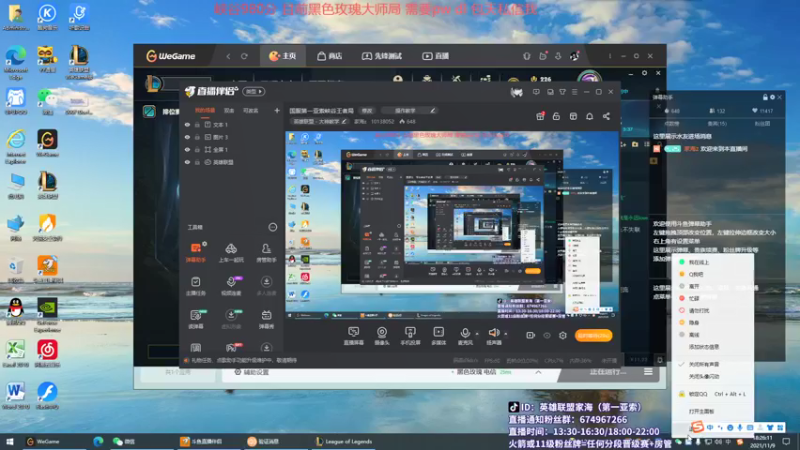Viewport: 800px width, 450px height.
Task: Open the 上车一起玩 tool
Action: (x=231, y=252)
